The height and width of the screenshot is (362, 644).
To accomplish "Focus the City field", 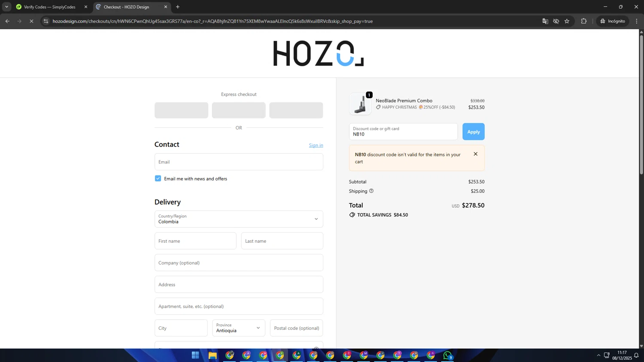I will coord(181,328).
